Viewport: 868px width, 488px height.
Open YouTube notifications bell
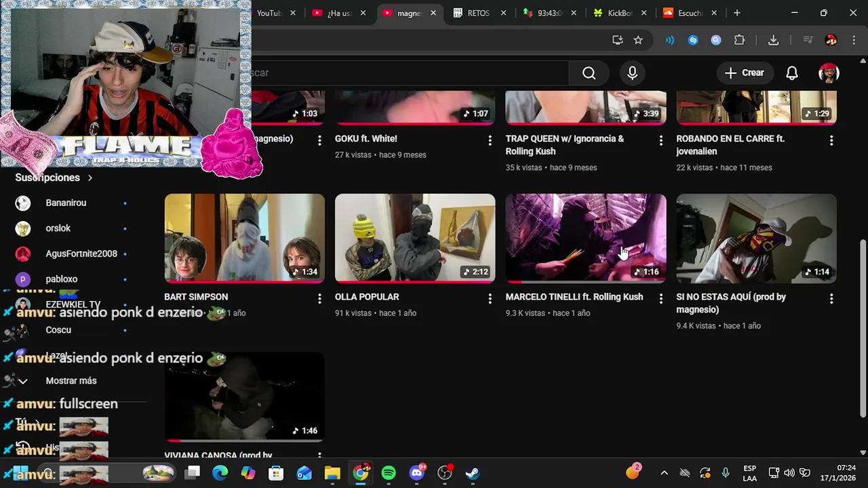[791, 73]
